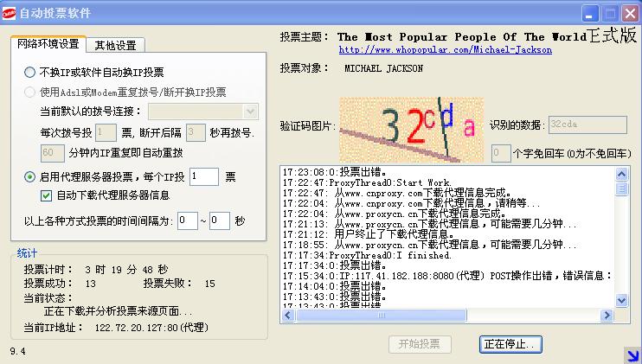Open the whopopular.com Michael-Jackson link
Screen dimensions: 642x364
(445, 50)
